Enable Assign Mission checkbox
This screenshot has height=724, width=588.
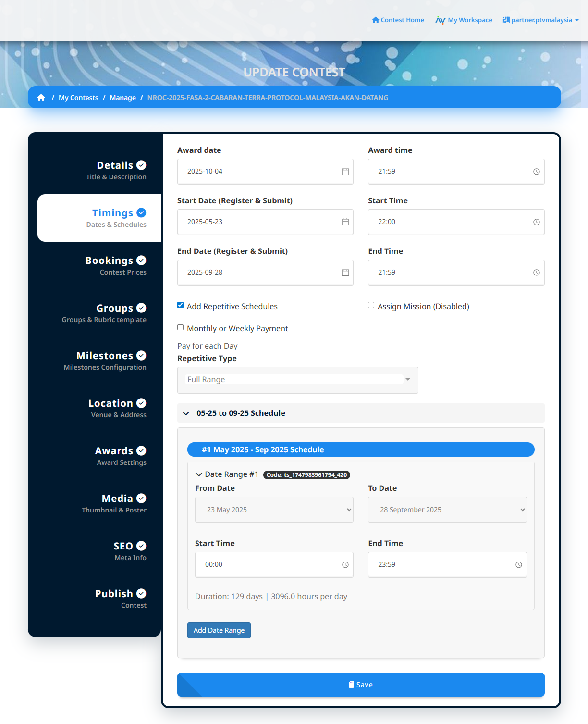[x=371, y=305]
